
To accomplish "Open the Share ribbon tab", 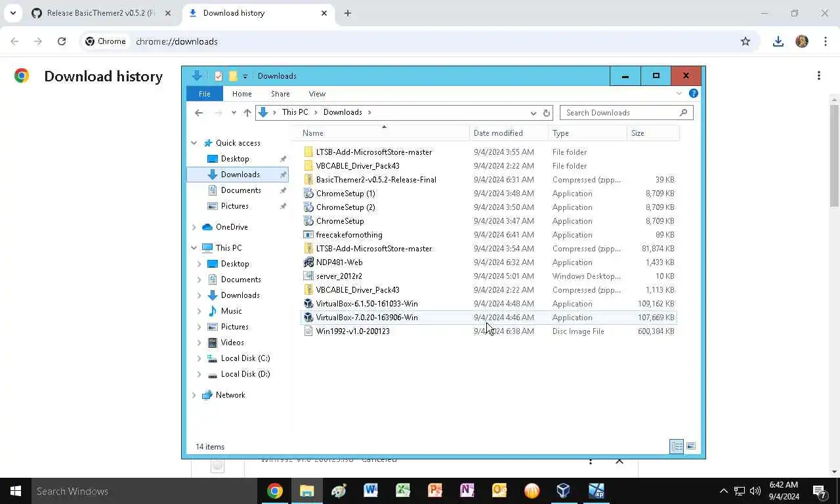I will (280, 94).
